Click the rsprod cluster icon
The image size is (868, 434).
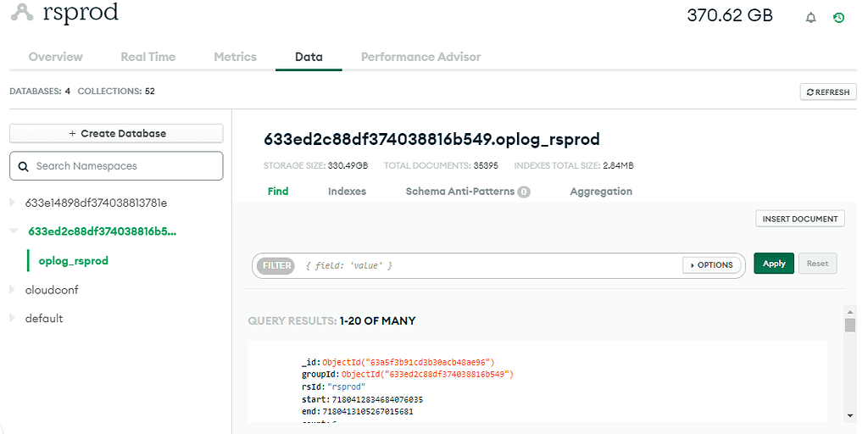[x=21, y=14]
